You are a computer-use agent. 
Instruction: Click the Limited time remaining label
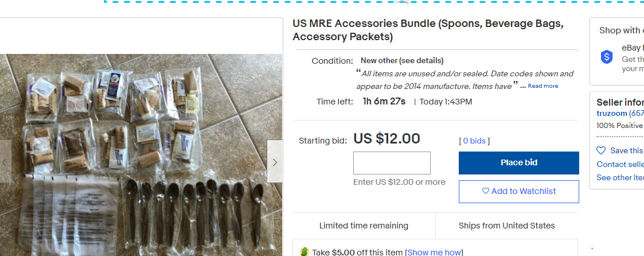pyautogui.click(x=364, y=226)
